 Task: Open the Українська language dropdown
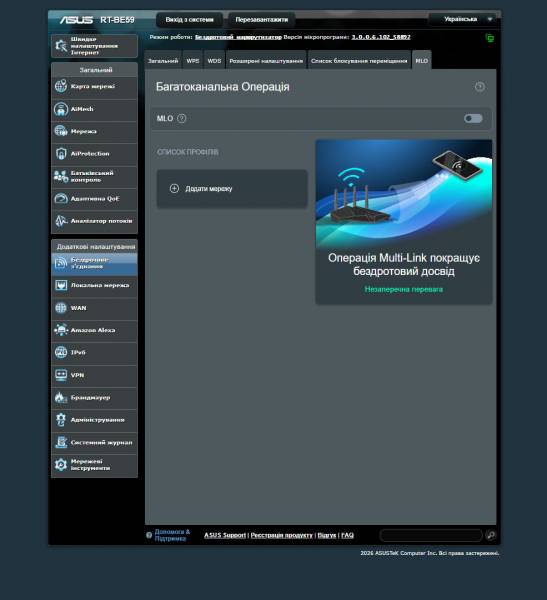point(463,19)
